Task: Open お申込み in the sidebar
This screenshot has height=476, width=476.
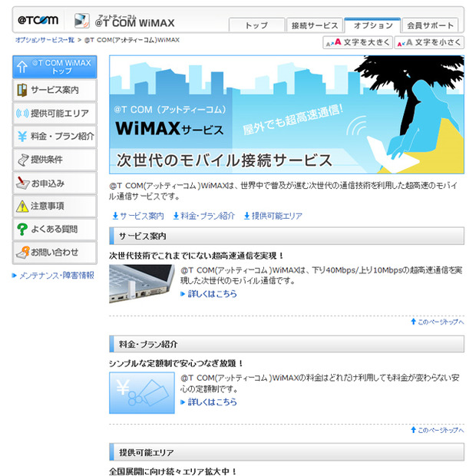Action: click(x=55, y=183)
